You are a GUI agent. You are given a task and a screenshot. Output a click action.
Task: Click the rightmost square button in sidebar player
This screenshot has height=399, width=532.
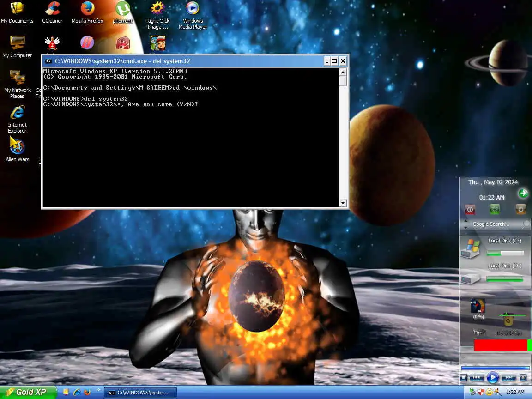(x=523, y=377)
